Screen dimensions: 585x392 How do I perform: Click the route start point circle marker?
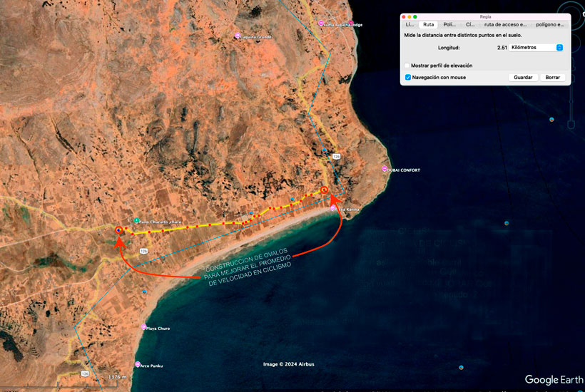(118, 230)
